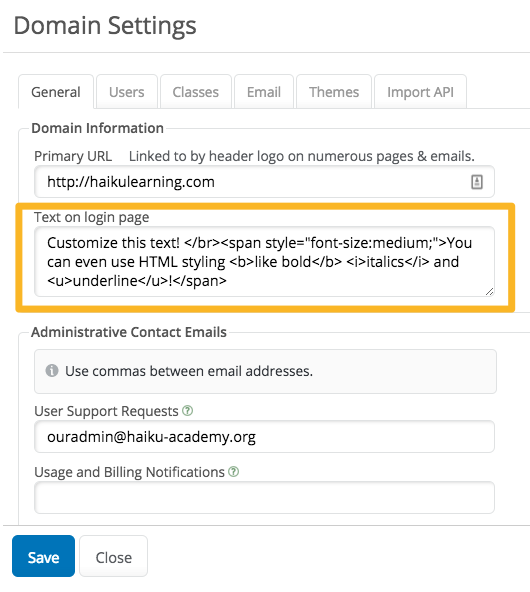Click the Primary URL input field
Image resolution: width=530 pixels, height=592 pixels.
[x=264, y=182]
